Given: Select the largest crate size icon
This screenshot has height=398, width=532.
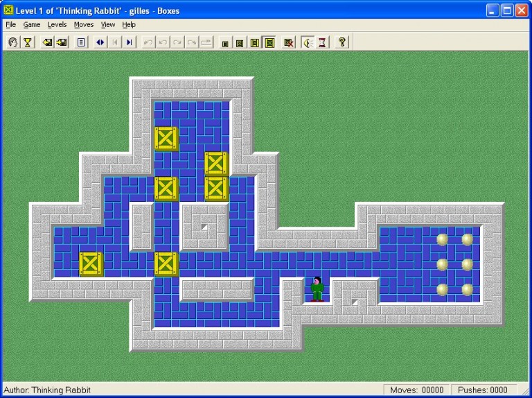Looking at the screenshot, I should click(269, 43).
